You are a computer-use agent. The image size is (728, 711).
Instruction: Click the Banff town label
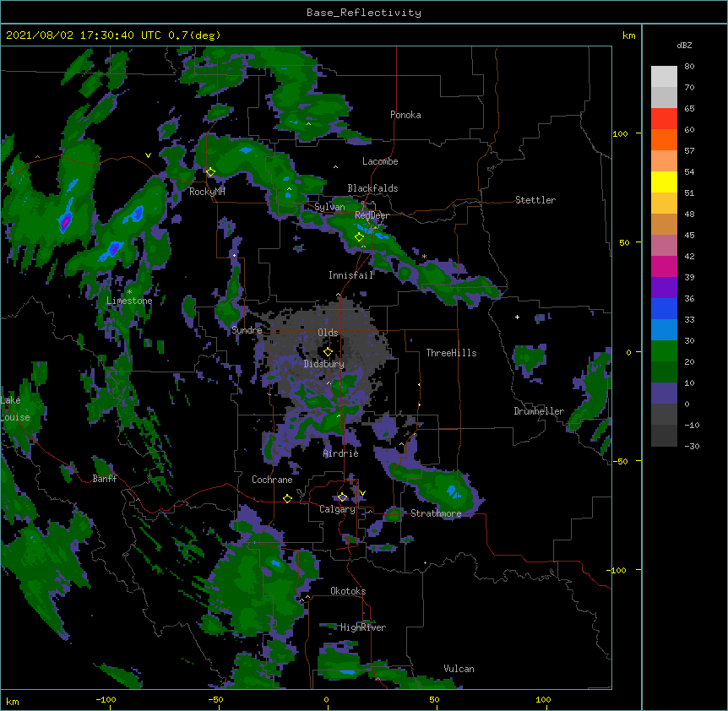coord(105,479)
